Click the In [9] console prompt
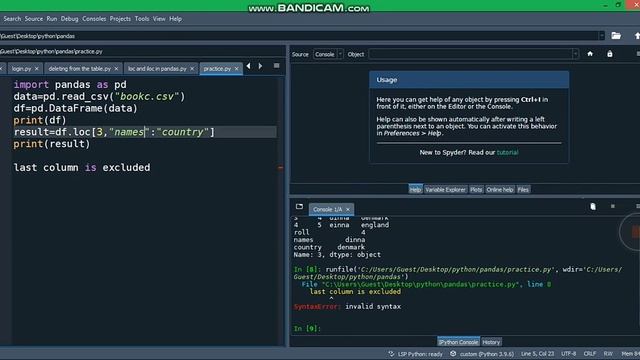640x360 pixels. click(x=307, y=328)
